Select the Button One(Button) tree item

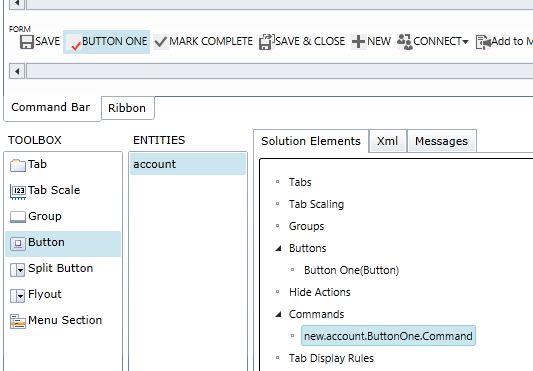351,270
